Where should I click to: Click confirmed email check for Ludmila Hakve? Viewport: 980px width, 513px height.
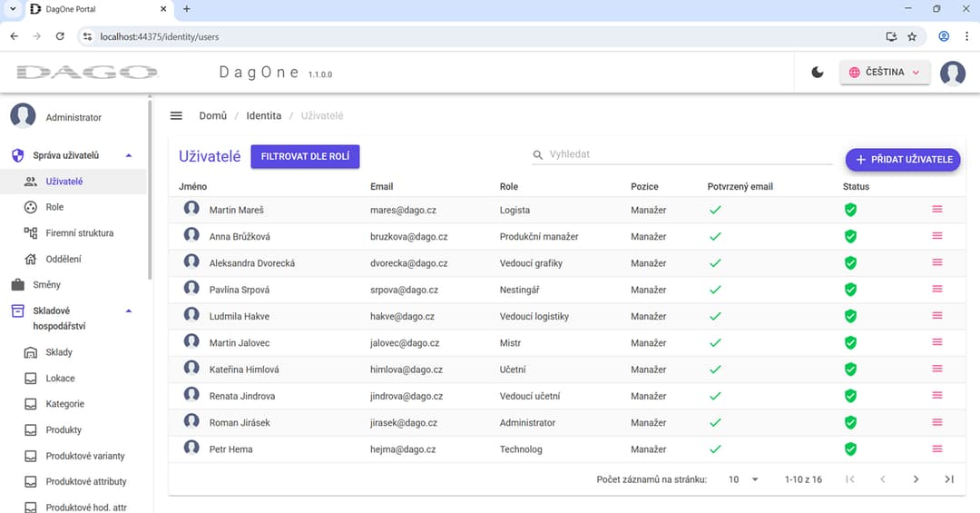(x=715, y=317)
